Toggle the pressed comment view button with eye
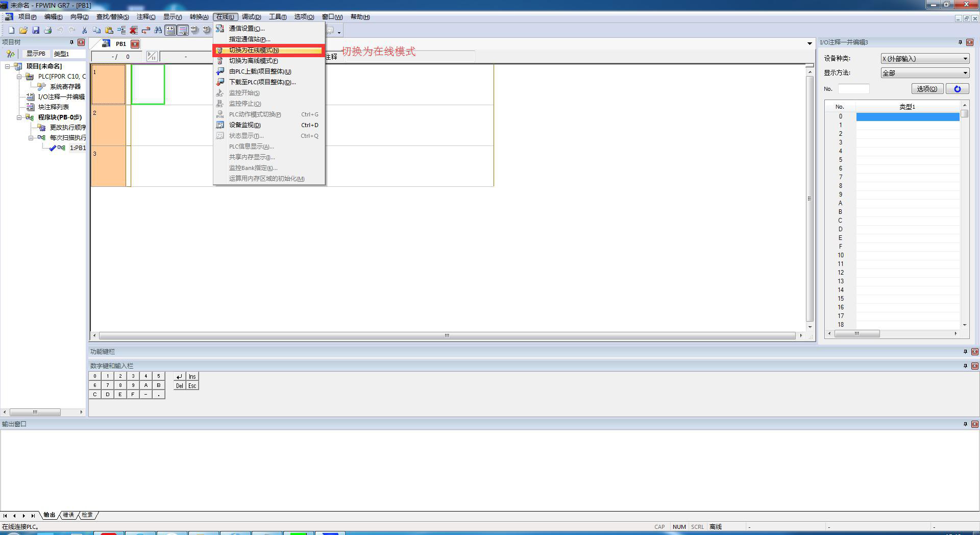980x535 pixels. pyautogui.click(x=182, y=31)
